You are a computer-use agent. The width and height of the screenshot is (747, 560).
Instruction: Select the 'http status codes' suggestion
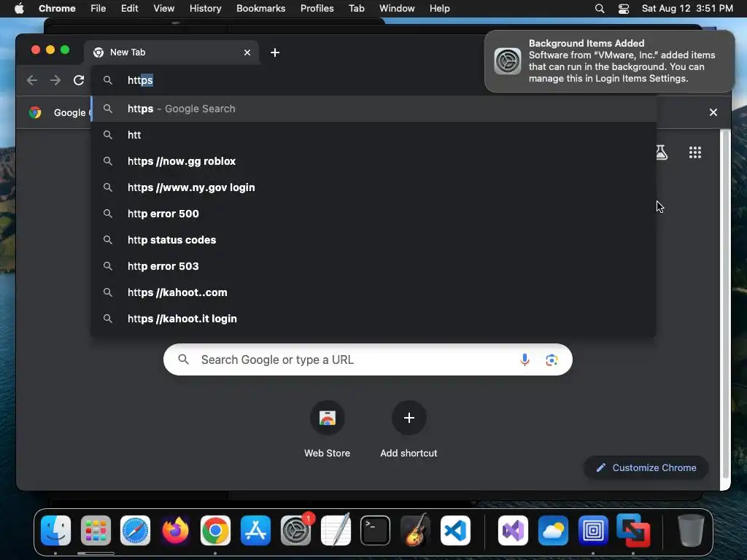tap(374, 240)
